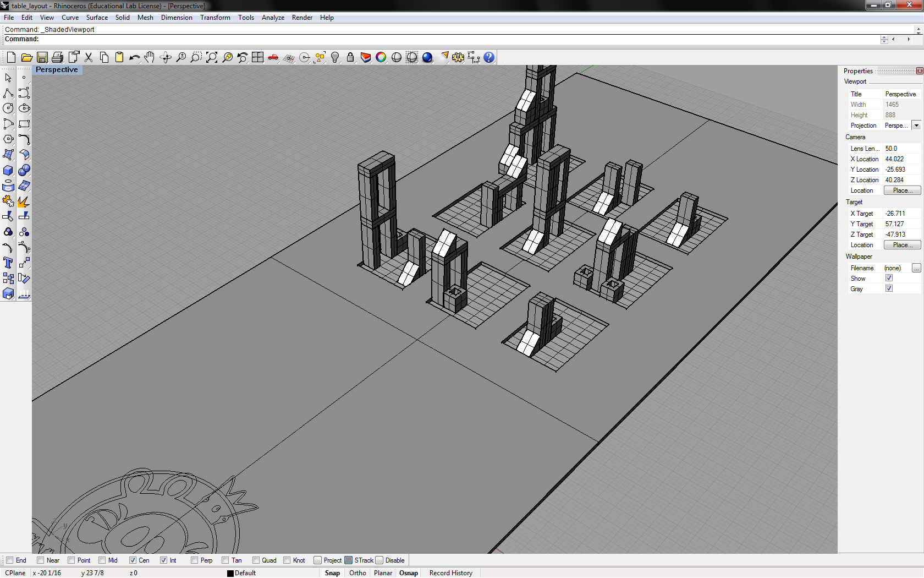Screen dimensions: 924x578
Task: Activate the Pan hand tool
Action: pos(150,57)
